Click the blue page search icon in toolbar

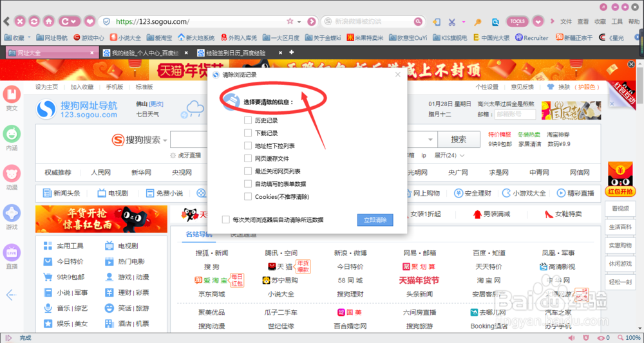495,22
